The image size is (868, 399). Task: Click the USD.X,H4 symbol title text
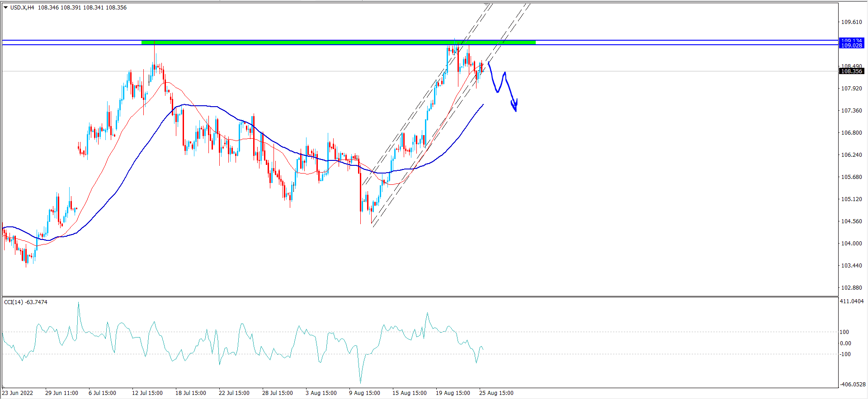[23, 8]
